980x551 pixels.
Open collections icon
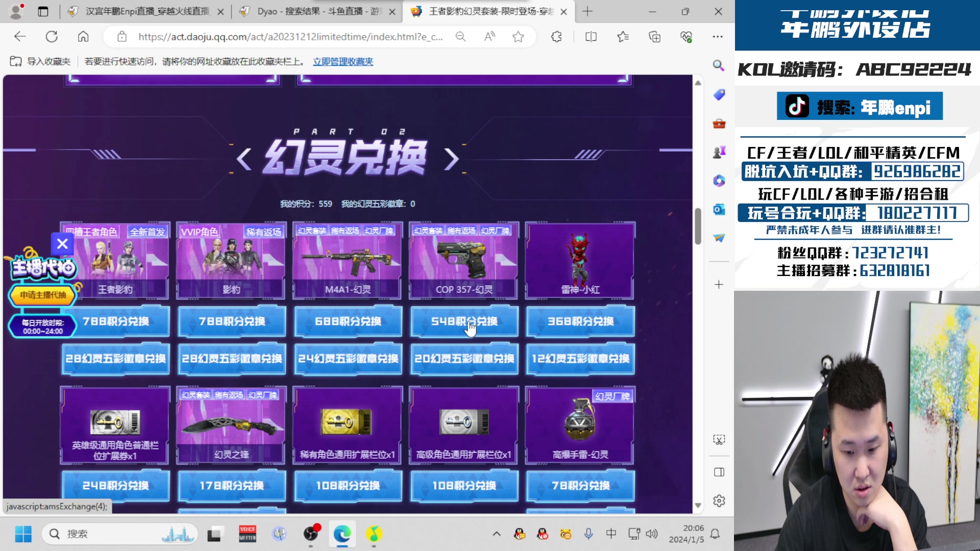click(x=654, y=36)
